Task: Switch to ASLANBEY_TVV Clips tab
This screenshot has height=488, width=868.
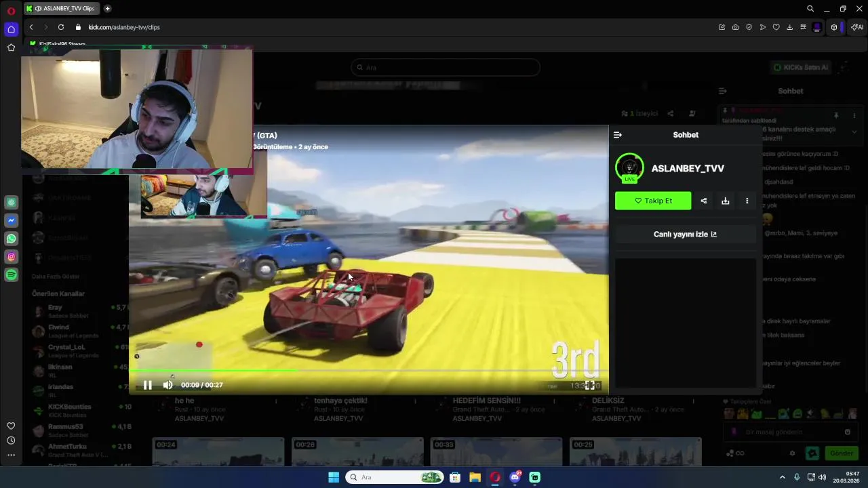Action: [x=60, y=9]
